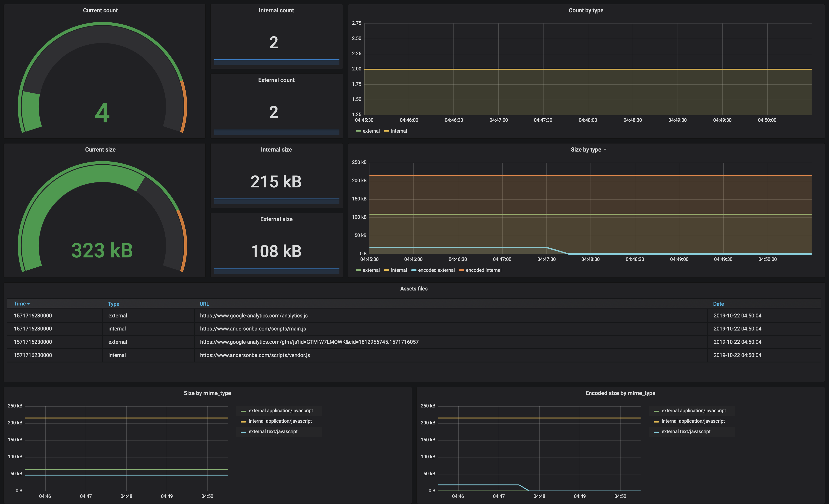Viewport: 829px width, 504px height.
Task: Sort Assets files table by Type
Action: click(113, 304)
